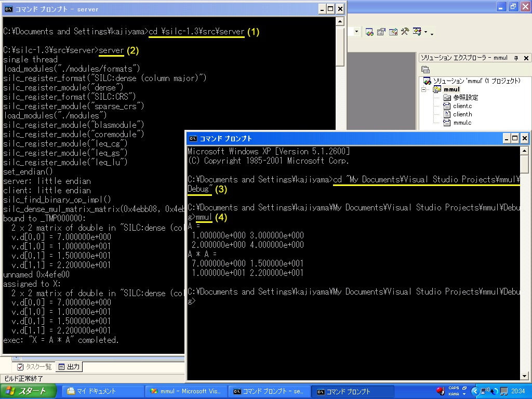Screen dimensions: 532x399
Task: Select the solution 'mmul' root node
Action: 476,81
